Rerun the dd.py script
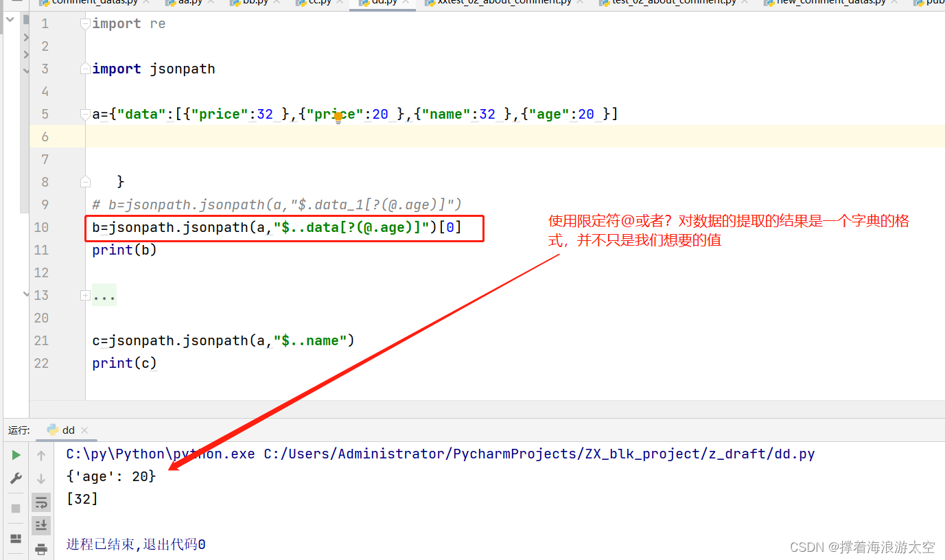 15,454
